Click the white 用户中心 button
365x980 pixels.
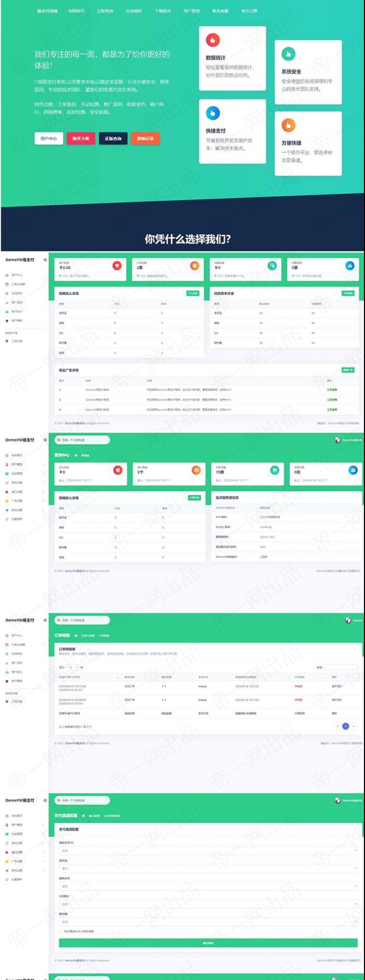click(x=49, y=139)
